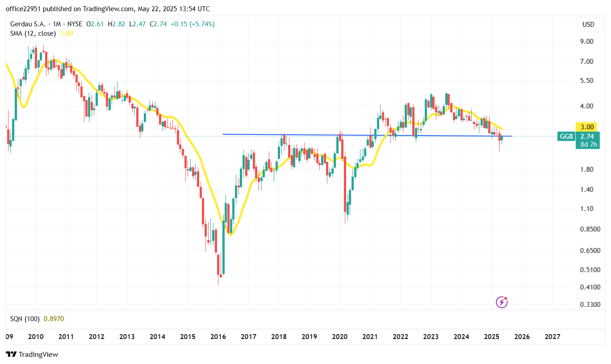This screenshot has width=611, height=364.
Task: Click the 1.10 price axis label
Action: pos(586,209)
